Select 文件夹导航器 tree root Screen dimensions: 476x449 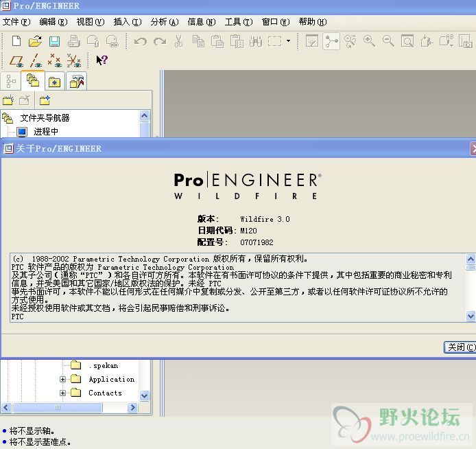tap(45, 118)
